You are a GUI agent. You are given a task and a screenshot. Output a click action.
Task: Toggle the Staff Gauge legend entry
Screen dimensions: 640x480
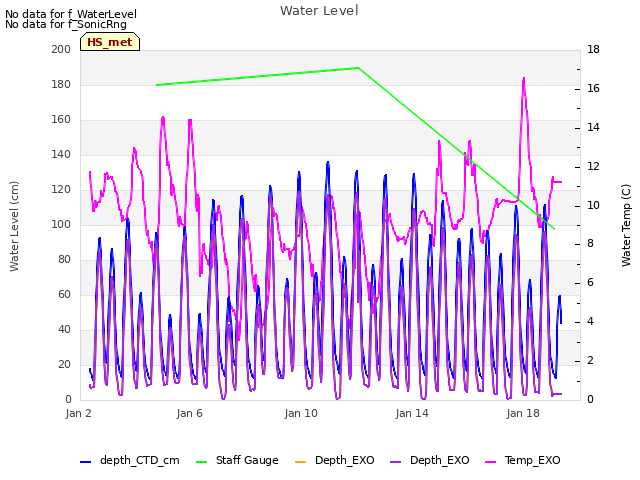pos(237,460)
